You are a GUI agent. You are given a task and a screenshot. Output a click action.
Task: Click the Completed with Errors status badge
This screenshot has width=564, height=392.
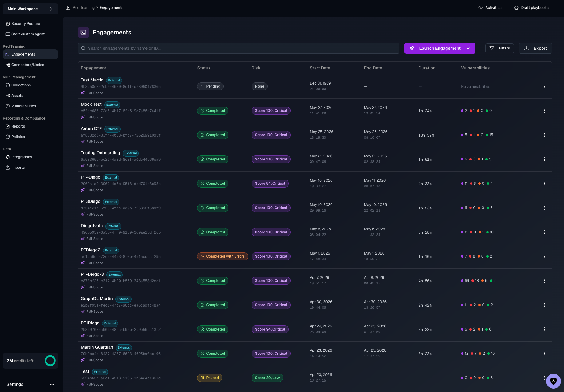[222, 256]
